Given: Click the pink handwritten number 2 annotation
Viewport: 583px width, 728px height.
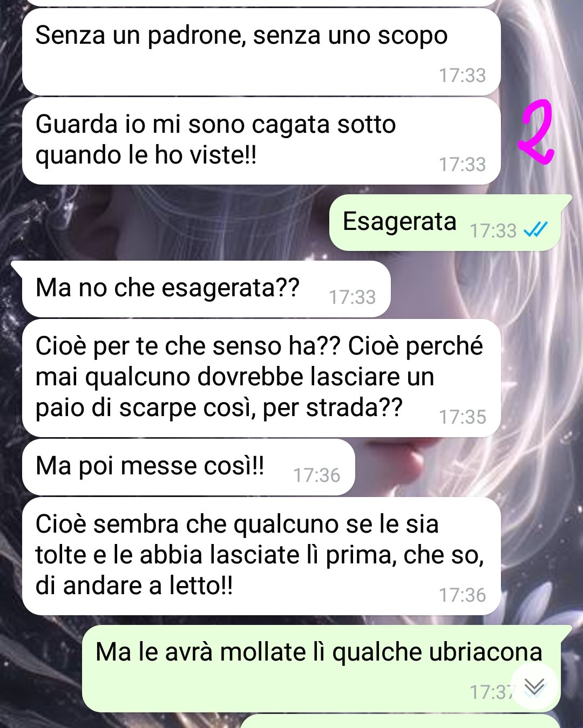Looking at the screenshot, I should pos(535,132).
